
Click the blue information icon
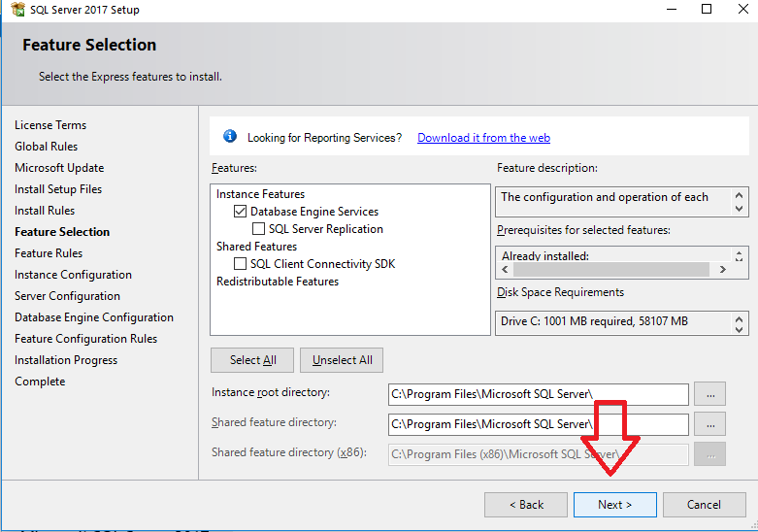pyautogui.click(x=230, y=137)
